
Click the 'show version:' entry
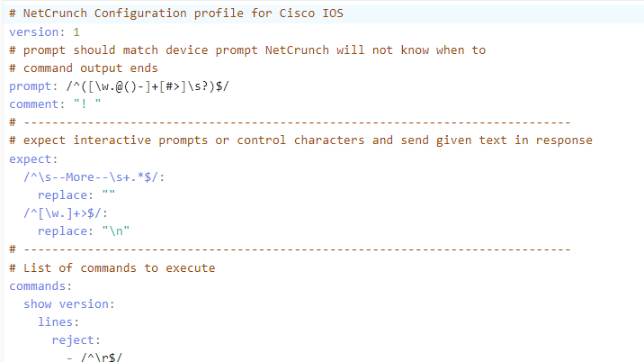coord(69,304)
